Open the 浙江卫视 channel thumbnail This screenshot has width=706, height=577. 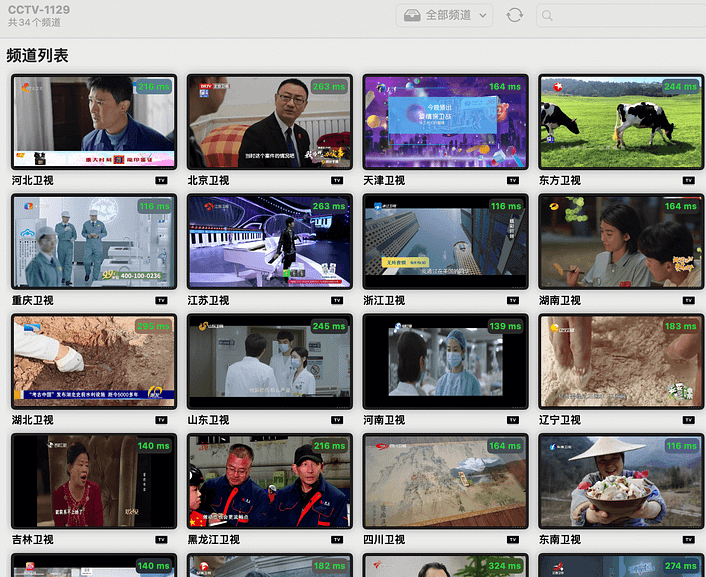(445, 242)
